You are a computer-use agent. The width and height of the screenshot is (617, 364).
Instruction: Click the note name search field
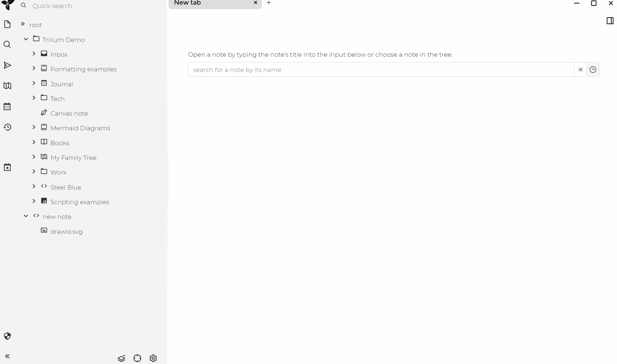point(381,70)
